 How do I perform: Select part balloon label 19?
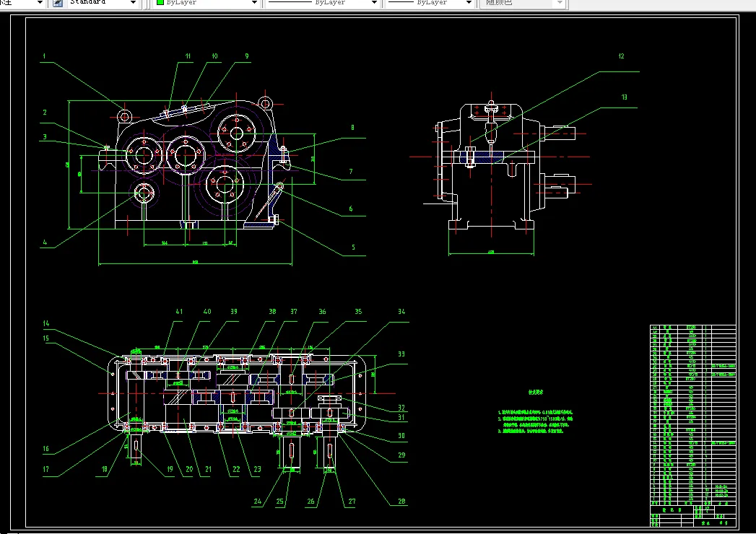coord(170,469)
